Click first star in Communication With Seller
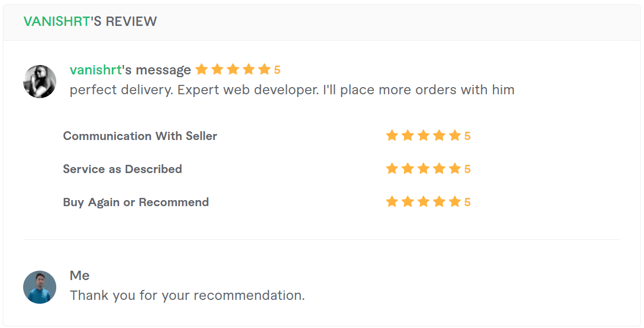 point(392,136)
